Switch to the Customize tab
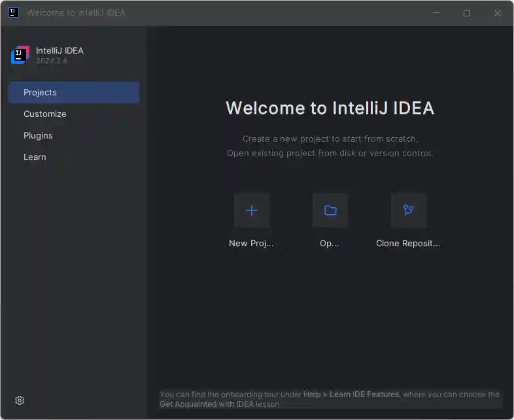 pos(45,114)
